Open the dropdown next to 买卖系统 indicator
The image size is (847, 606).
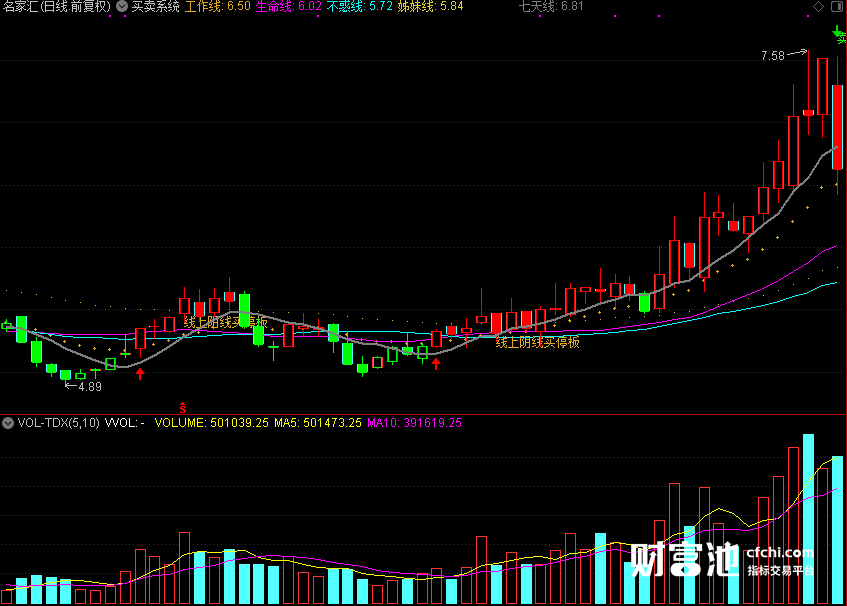point(122,6)
